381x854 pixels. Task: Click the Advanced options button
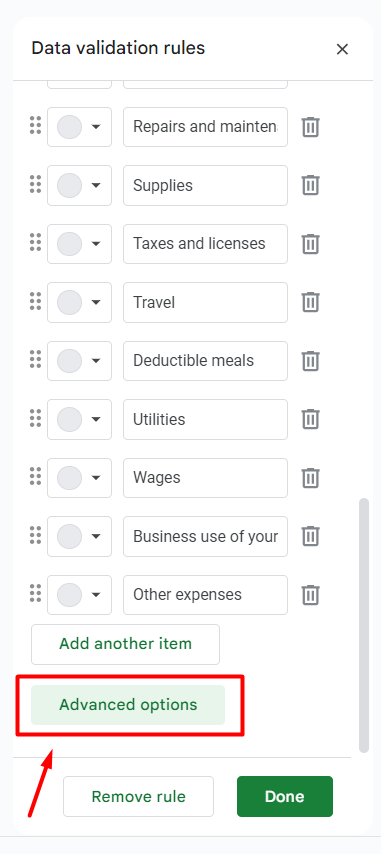click(128, 705)
